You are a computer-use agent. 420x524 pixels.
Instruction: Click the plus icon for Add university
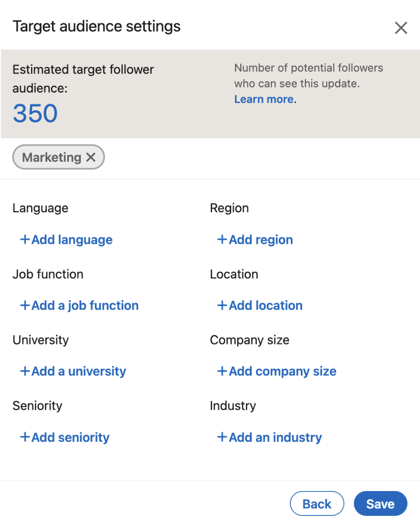(x=25, y=371)
